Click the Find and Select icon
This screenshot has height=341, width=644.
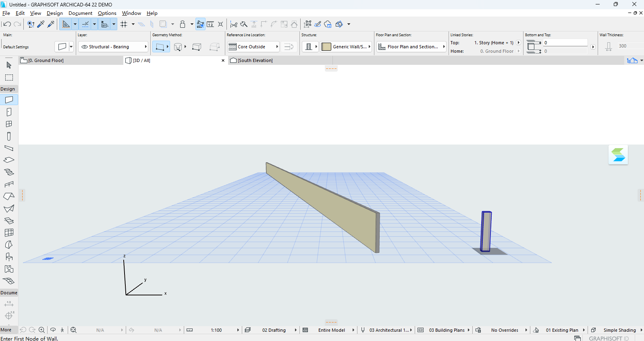[x=31, y=24]
